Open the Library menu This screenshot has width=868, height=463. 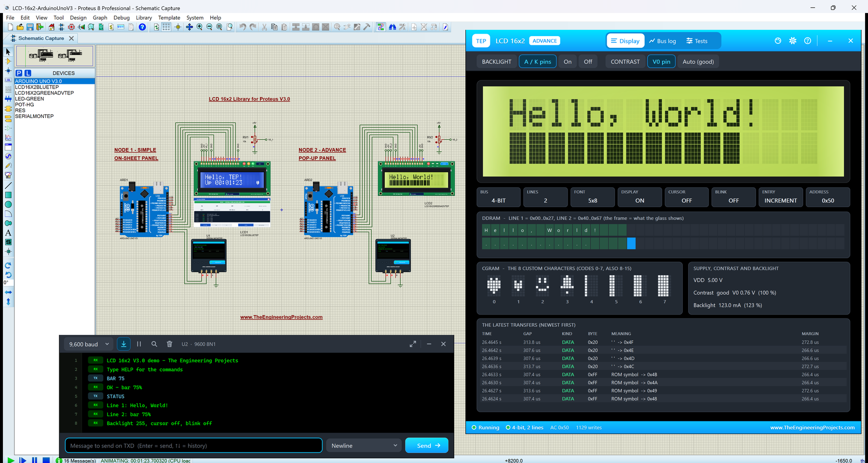pos(144,18)
